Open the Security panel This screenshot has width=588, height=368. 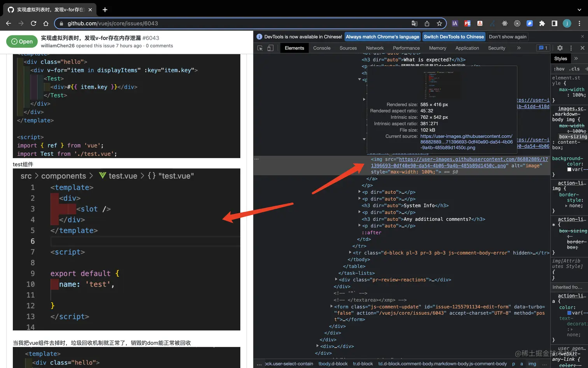497,48
